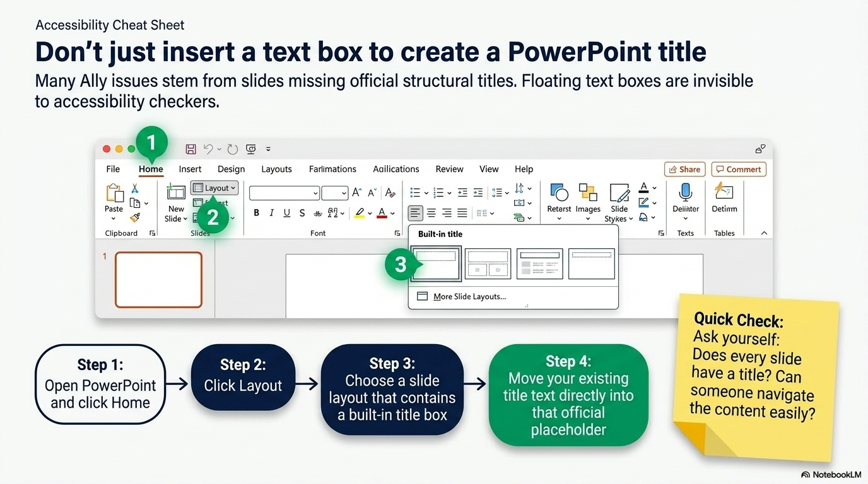Viewport: 868px width, 484px height.
Task: Open the Layout dropdown button
Action: point(214,188)
